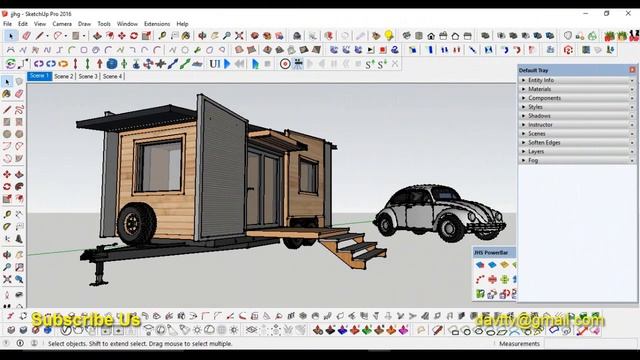Open the arc tool dropdown arrow
The height and width of the screenshot is (360, 640).
(65, 36)
